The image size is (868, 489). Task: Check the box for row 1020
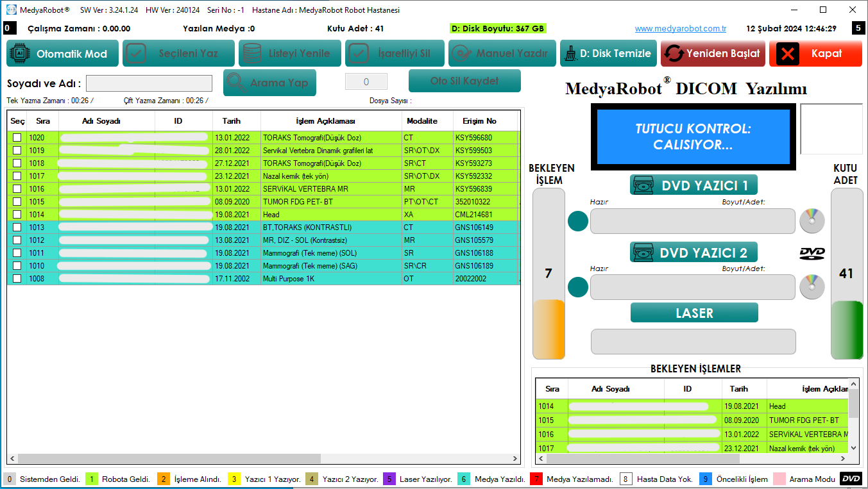pyautogui.click(x=17, y=138)
